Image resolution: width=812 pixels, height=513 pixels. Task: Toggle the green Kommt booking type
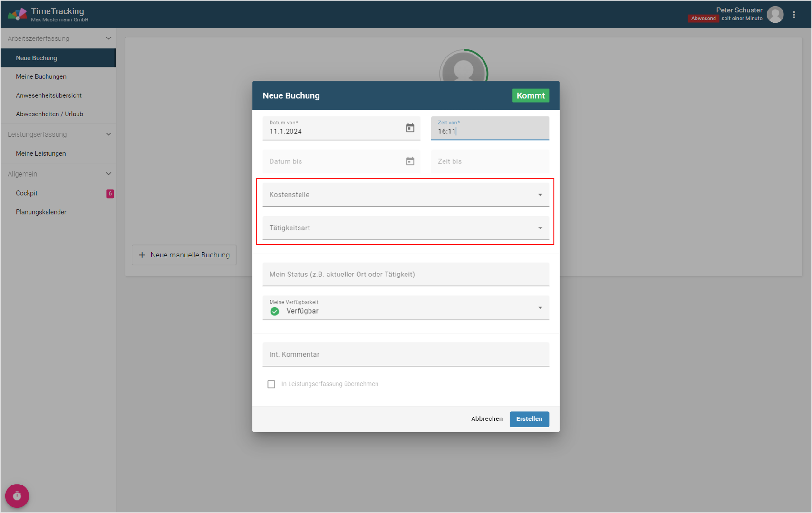point(530,95)
